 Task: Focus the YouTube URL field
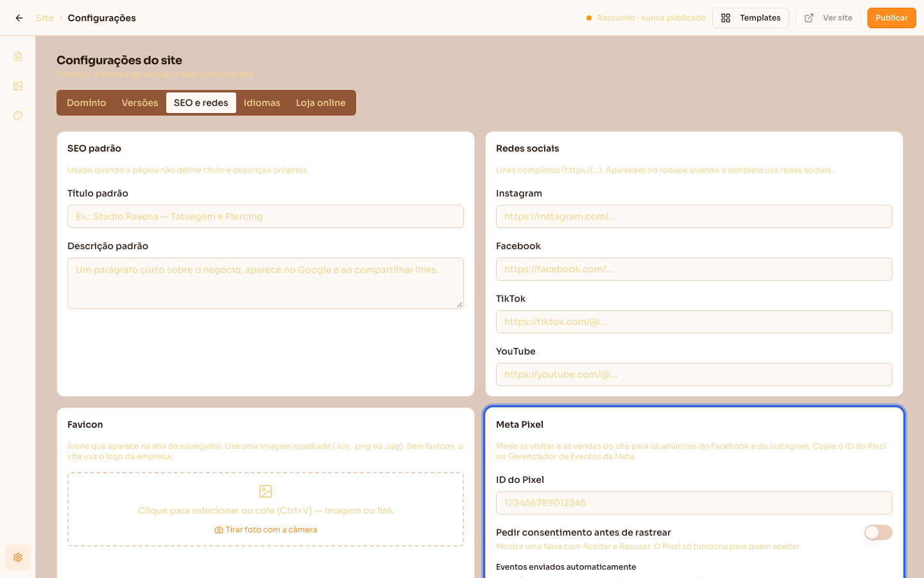[694, 374]
